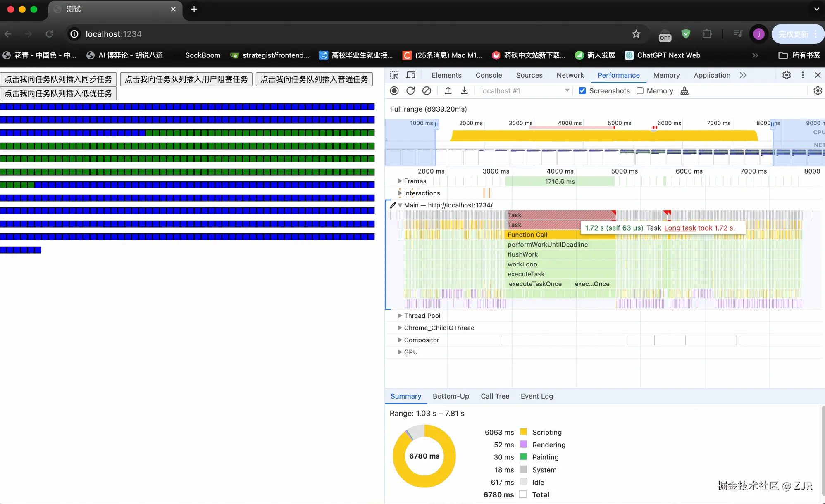The image size is (825, 504).
Task: Click the upload profile icon
Action: (x=448, y=91)
